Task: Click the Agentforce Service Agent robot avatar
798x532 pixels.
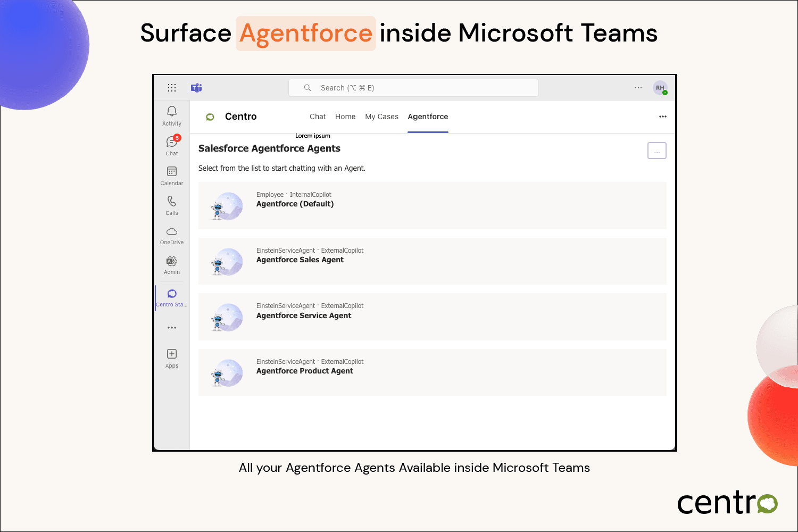Action: (x=227, y=318)
